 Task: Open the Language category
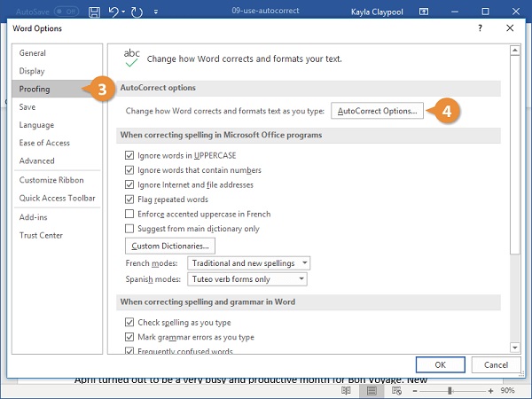tap(57, 125)
